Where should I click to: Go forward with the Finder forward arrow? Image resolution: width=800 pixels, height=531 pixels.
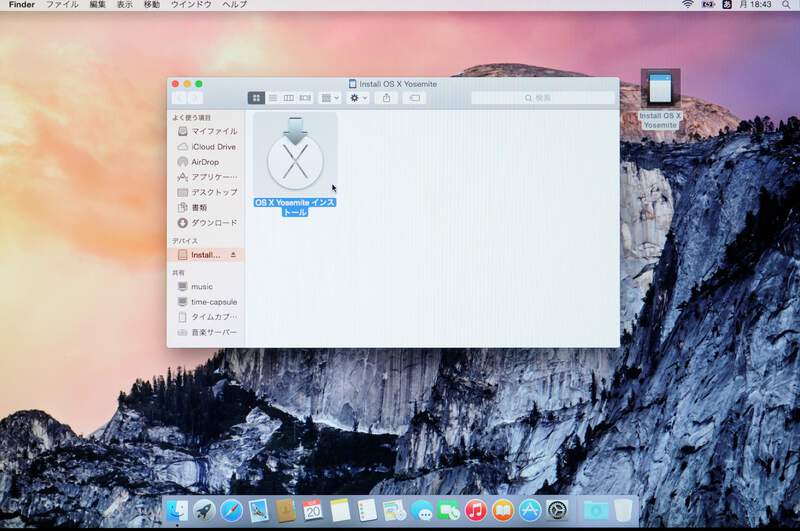click(195, 98)
